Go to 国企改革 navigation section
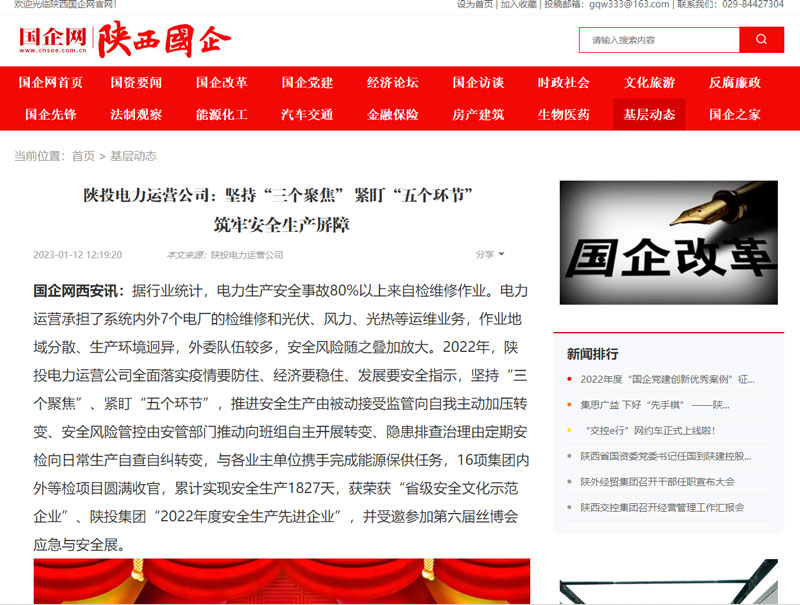800x605 pixels. click(x=222, y=82)
